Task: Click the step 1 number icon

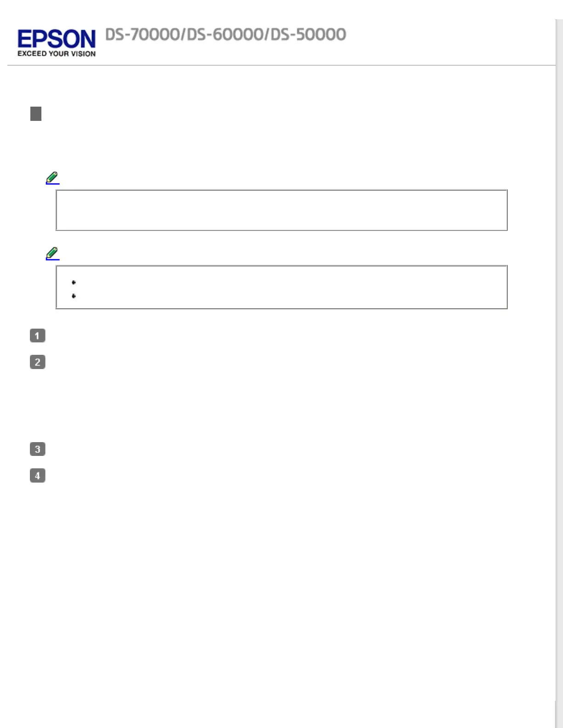Action: [x=38, y=336]
